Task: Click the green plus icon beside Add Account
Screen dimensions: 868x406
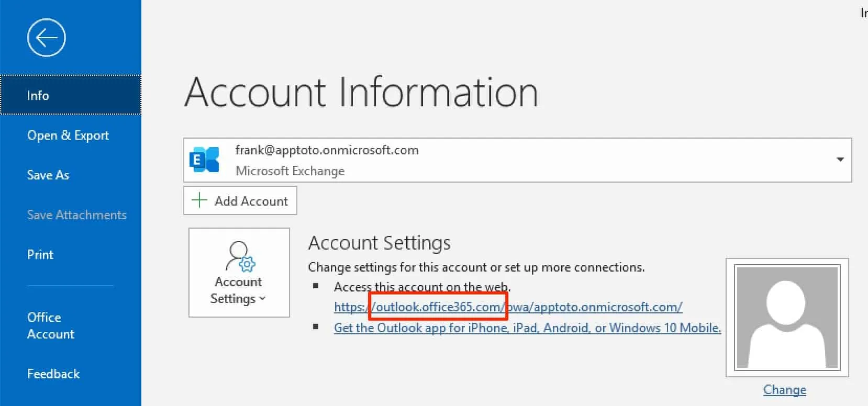Action: pyautogui.click(x=199, y=200)
